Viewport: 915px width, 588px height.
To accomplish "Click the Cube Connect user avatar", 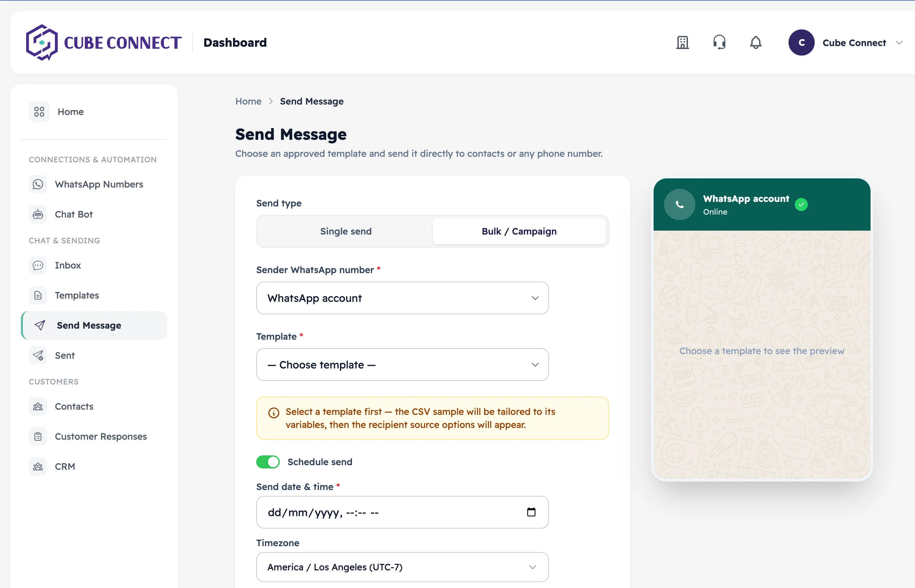I will 801,42.
